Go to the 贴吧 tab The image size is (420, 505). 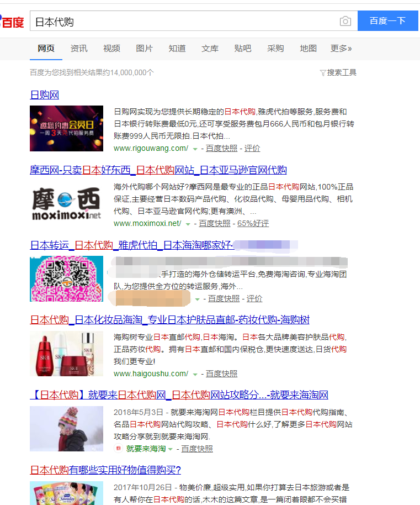pos(243,49)
